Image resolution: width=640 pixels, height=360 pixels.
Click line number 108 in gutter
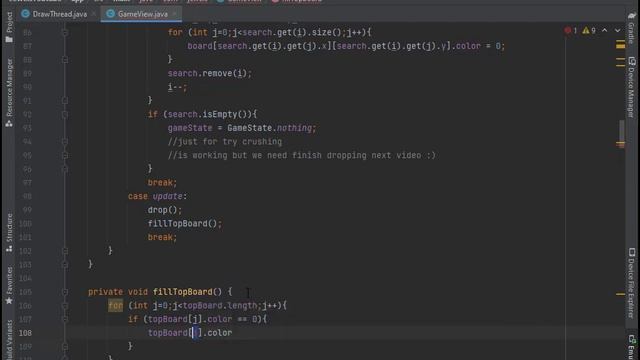25,333
